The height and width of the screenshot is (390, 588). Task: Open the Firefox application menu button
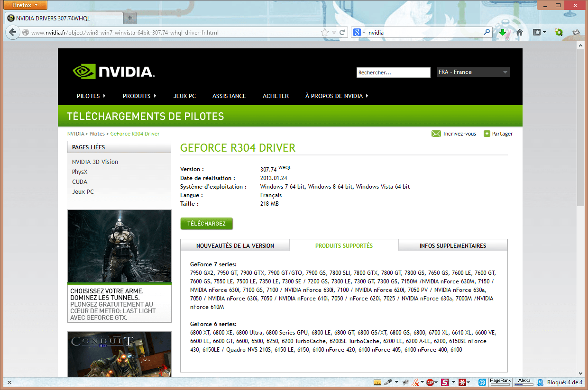pyautogui.click(x=25, y=5)
